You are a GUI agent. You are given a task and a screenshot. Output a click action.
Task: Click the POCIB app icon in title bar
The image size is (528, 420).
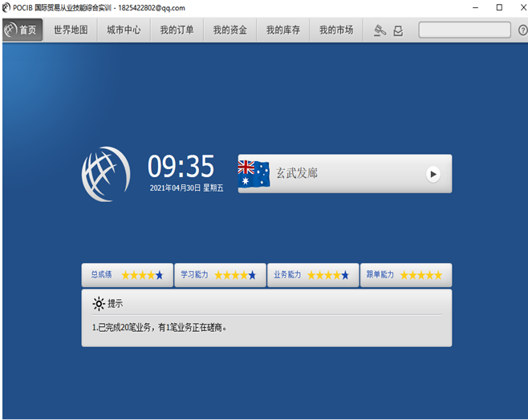tap(7, 7)
